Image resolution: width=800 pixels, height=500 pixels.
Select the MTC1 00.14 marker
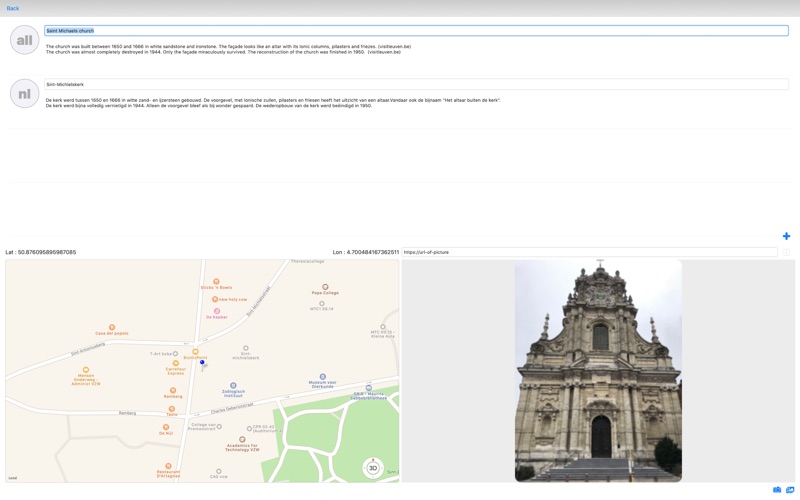321,303
